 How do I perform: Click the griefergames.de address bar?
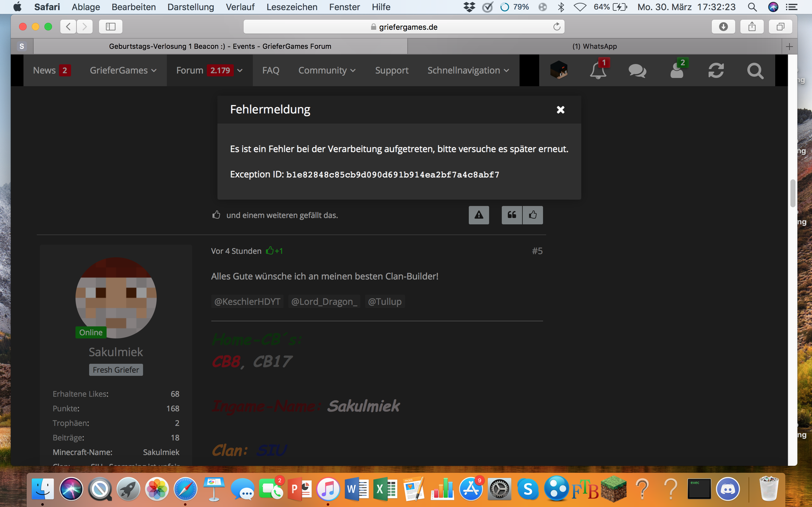pyautogui.click(x=404, y=27)
